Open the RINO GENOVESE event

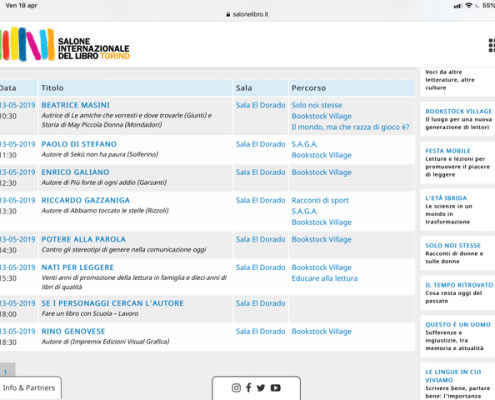tap(73, 331)
